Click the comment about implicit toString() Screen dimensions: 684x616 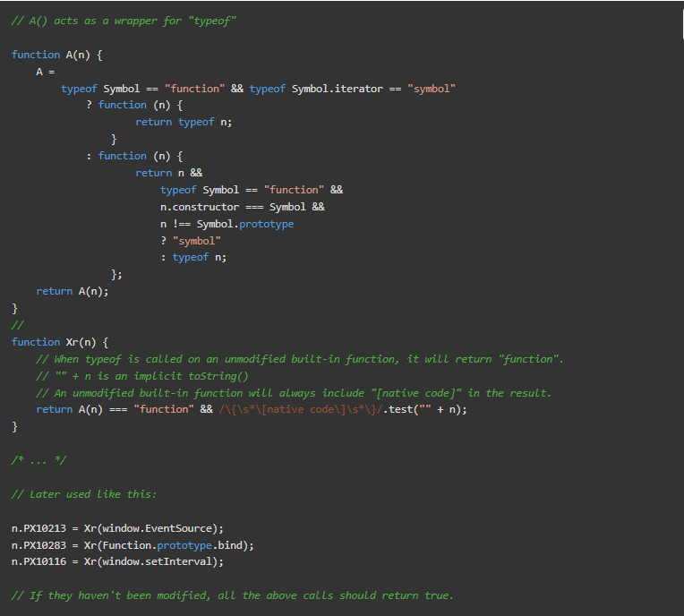pos(142,376)
